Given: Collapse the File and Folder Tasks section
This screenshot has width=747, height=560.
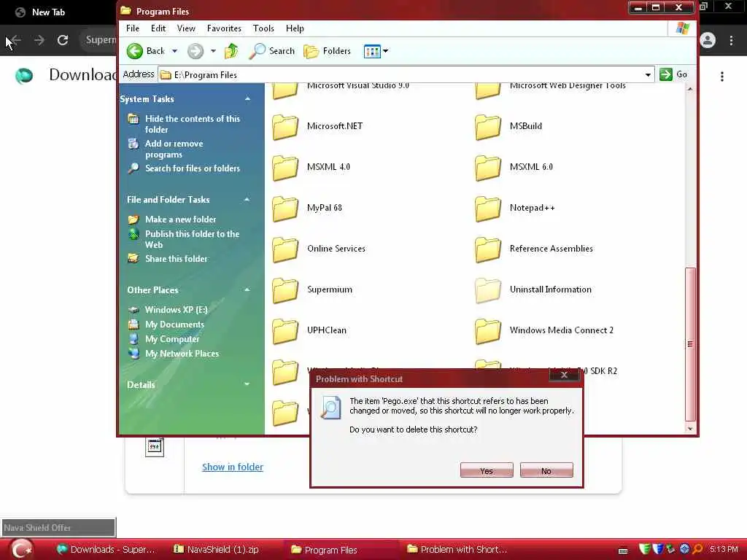Looking at the screenshot, I should [x=247, y=200].
